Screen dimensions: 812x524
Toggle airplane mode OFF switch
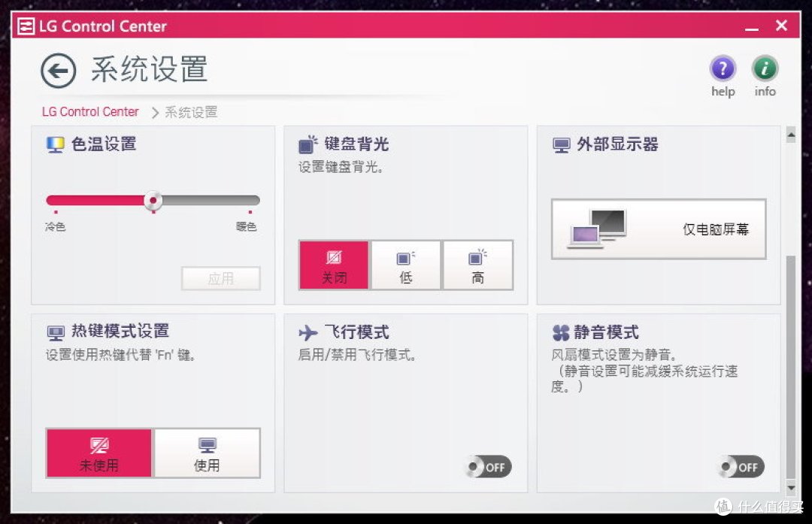(489, 467)
